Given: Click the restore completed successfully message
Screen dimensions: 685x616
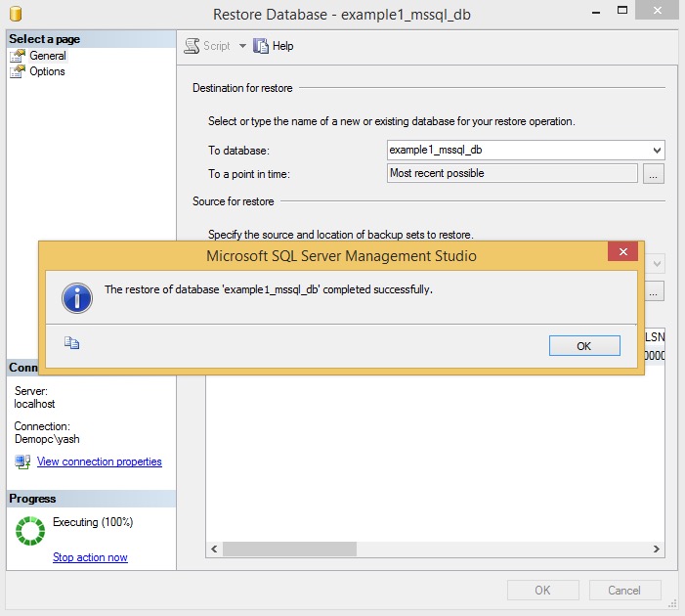Looking at the screenshot, I should tap(269, 289).
